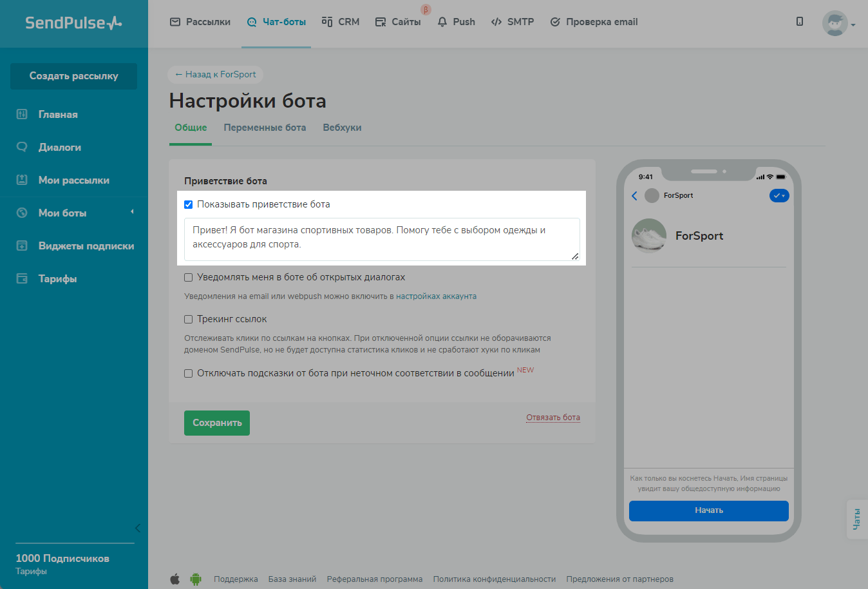Open the mobile device icon in header

coord(800,21)
